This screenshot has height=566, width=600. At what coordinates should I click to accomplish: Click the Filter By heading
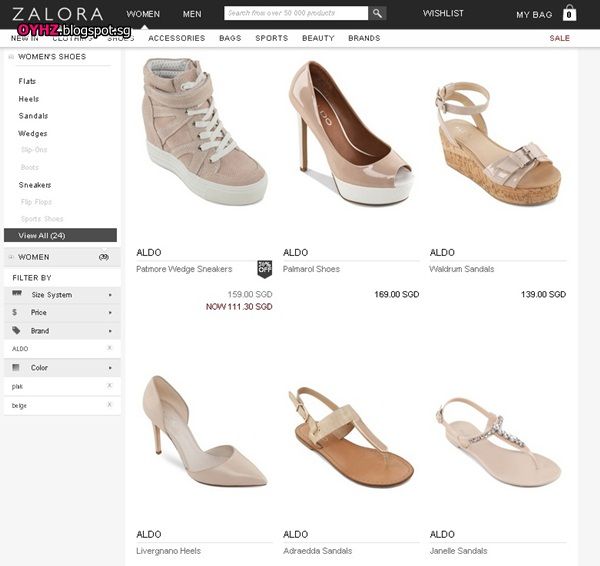[x=32, y=278]
